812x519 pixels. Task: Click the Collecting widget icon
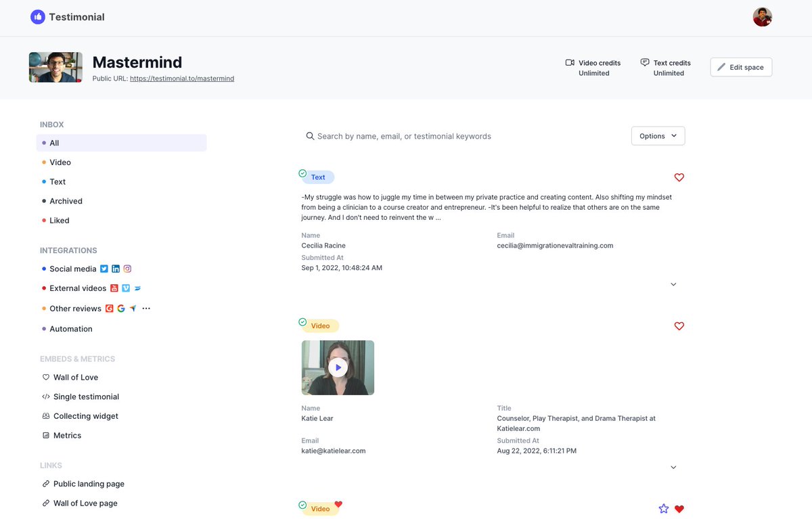(46, 416)
